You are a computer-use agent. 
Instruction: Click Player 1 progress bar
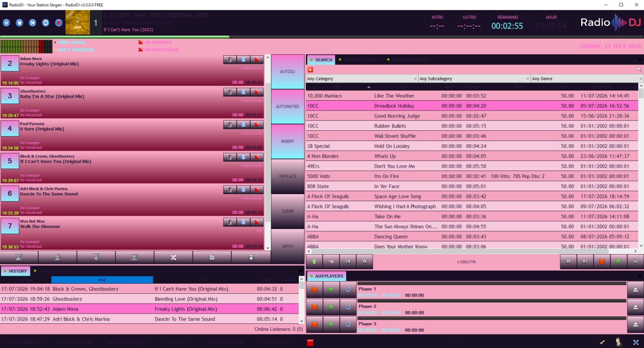(x=492, y=283)
